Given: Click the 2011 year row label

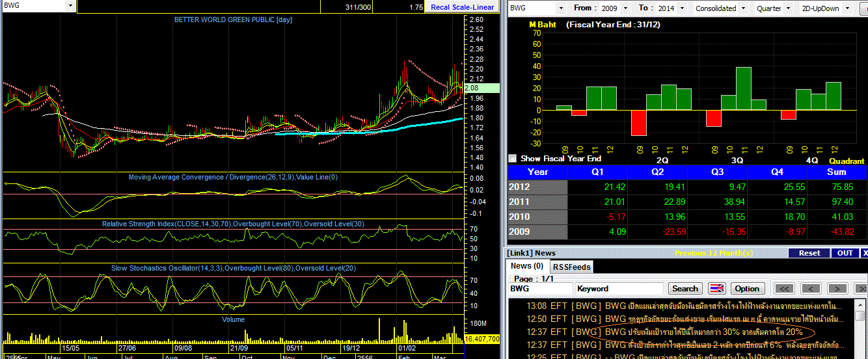Looking at the screenshot, I should click(x=537, y=202).
